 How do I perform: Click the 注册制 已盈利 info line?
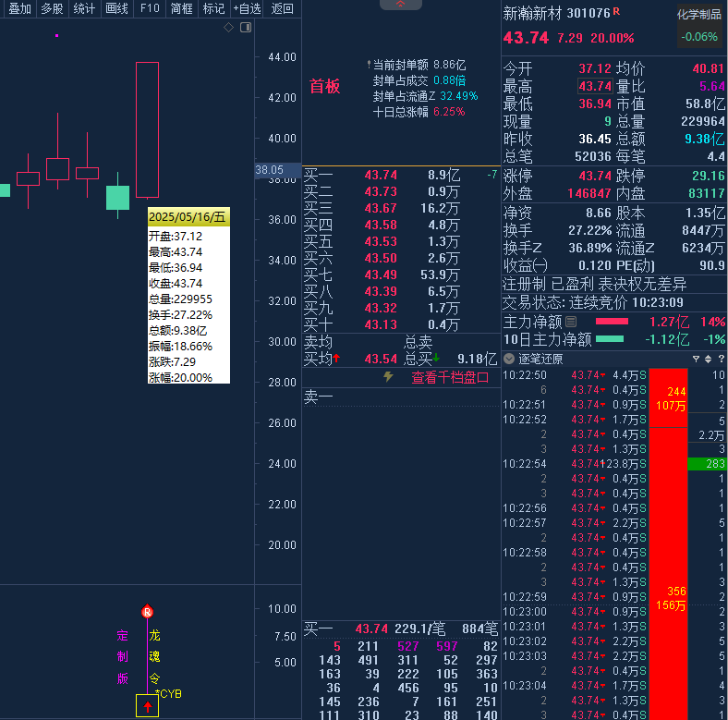[595, 284]
